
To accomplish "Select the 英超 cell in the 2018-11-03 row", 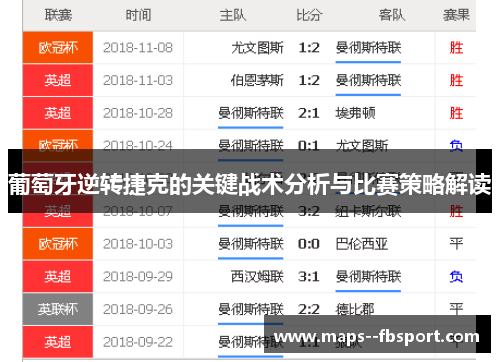I will coord(58,80).
